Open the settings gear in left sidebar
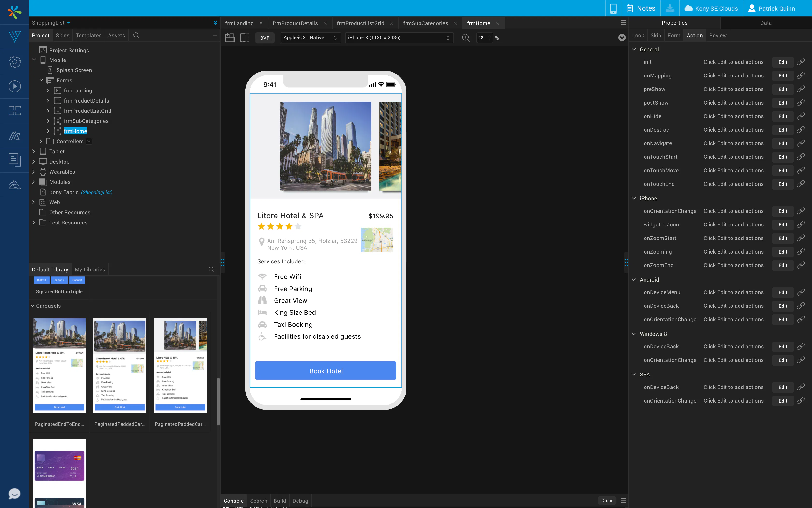 click(14, 61)
